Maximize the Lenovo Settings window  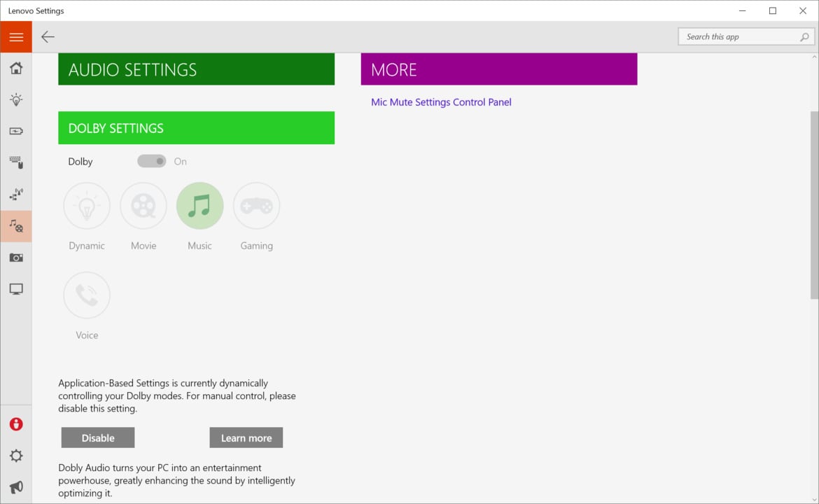coord(773,10)
